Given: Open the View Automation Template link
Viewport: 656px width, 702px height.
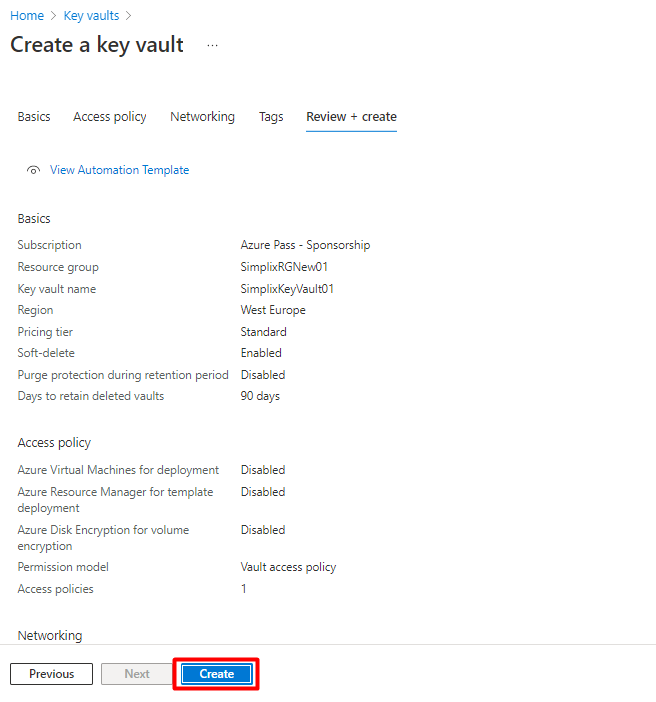Looking at the screenshot, I should pyautogui.click(x=119, y=170).
